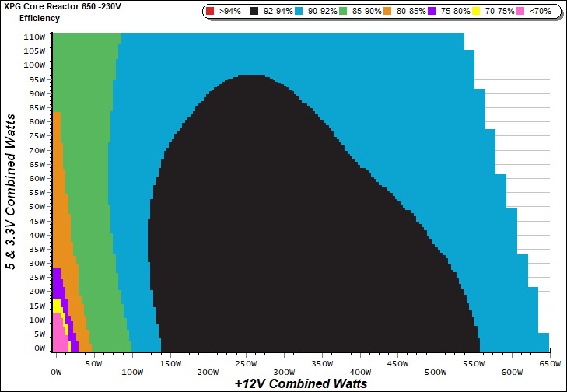Click the red >94% legend swatch

(211, 12)
